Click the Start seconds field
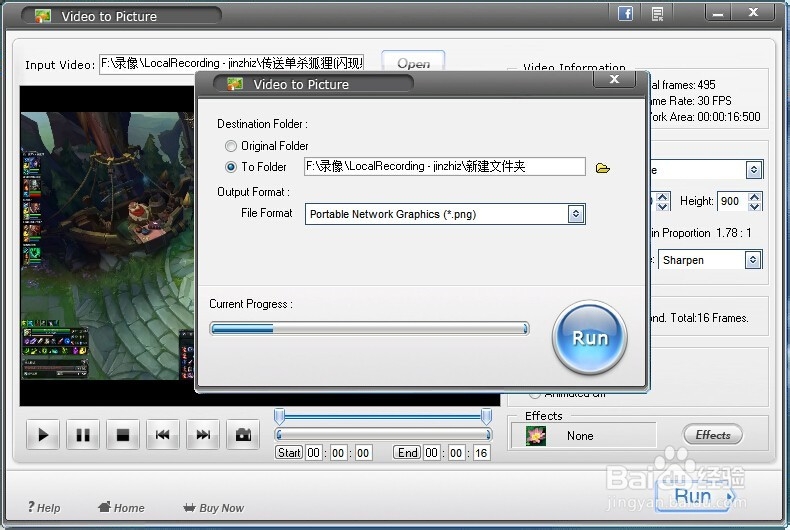Image resolution: width=790 pixels, height=530 pixels. pos(363,453)
